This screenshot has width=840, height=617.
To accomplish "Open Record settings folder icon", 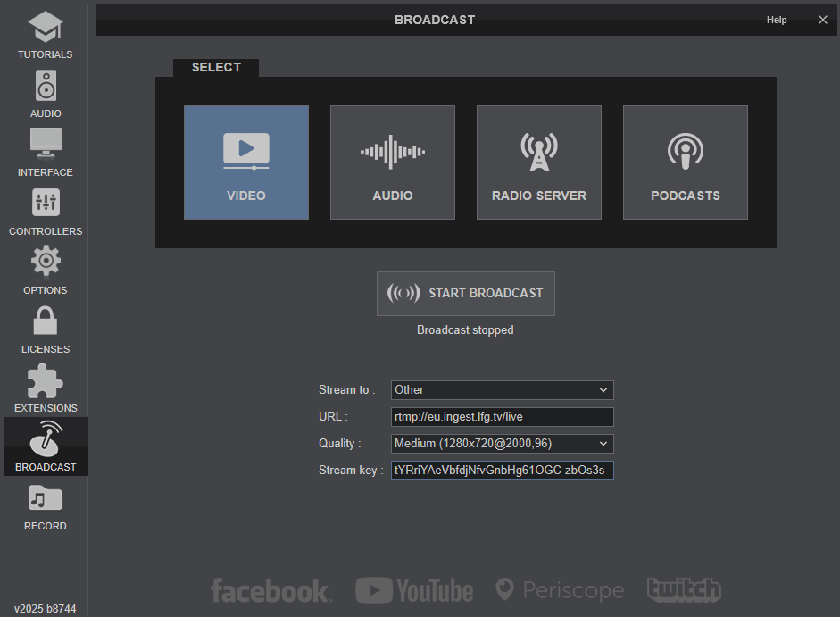I will point(45,506).
